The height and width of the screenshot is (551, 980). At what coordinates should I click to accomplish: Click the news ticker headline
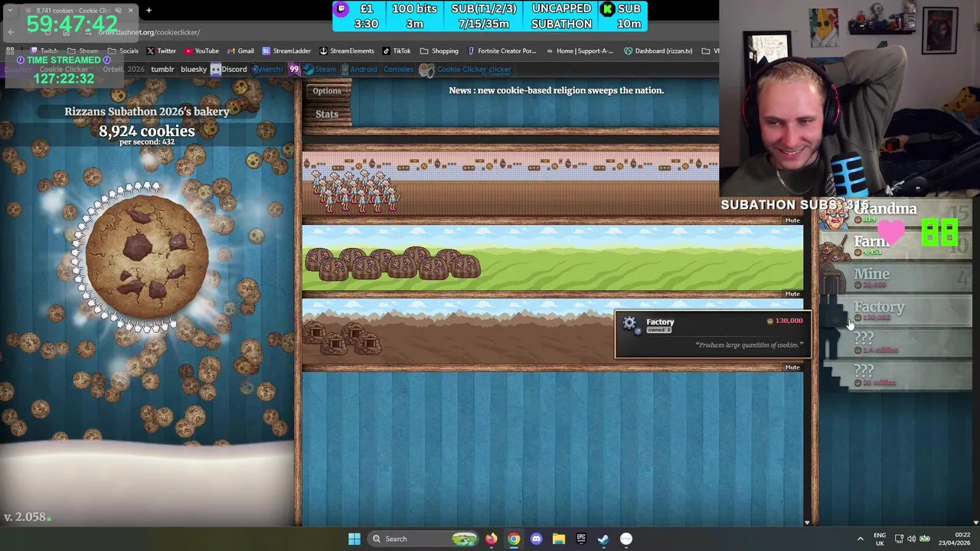point(556,90)
